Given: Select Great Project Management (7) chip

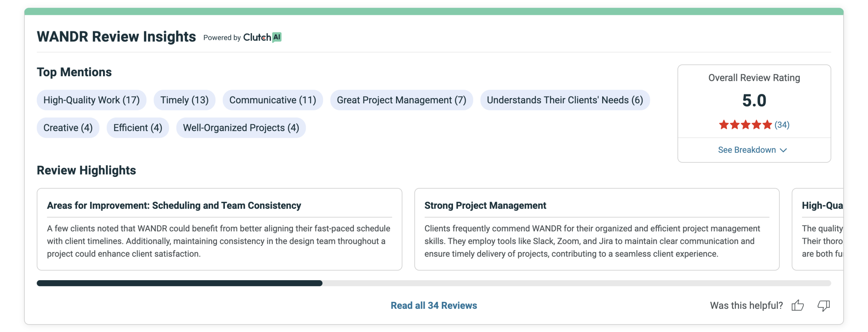Looking at the screenshot, I should click(x=401, y=100).
